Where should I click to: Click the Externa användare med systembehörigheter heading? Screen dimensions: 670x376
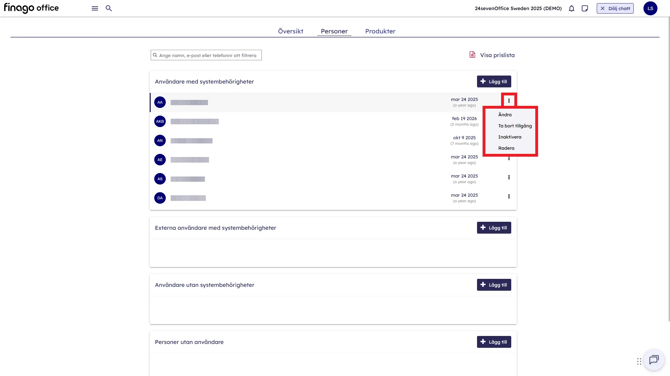point(215,228)
